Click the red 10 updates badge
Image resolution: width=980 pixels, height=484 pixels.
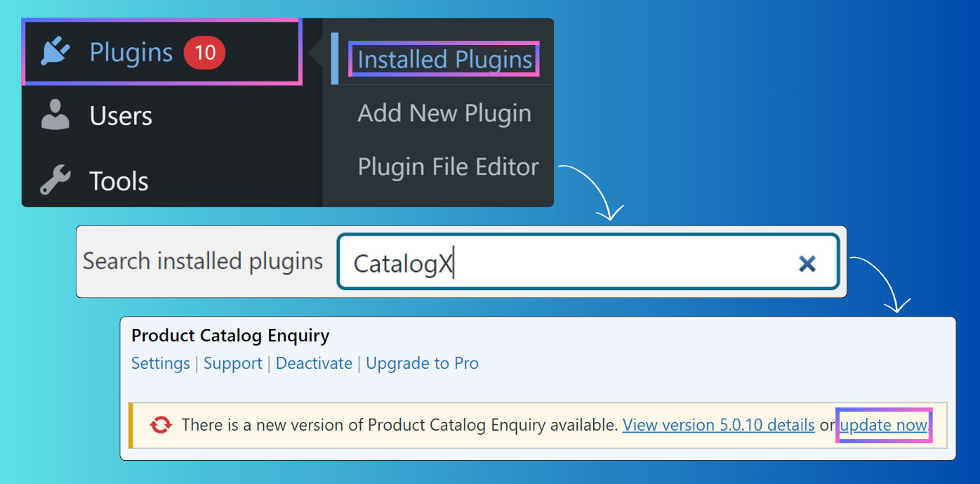coord(204,53)
